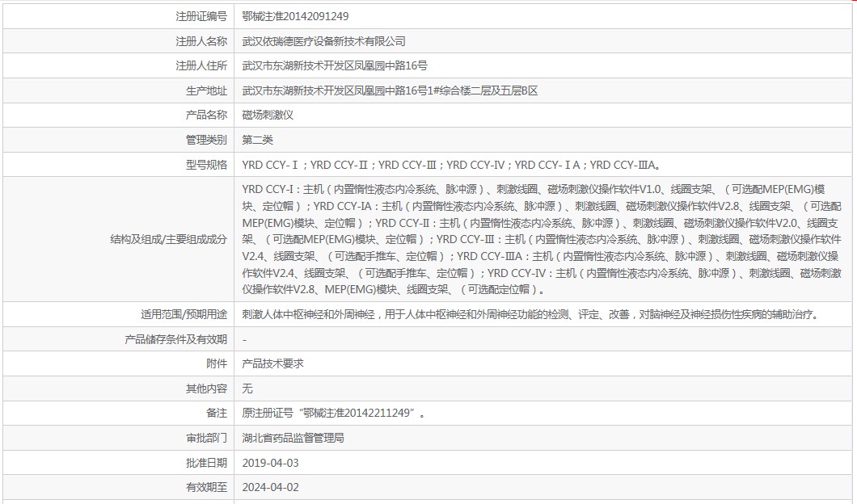This screenshot has width=857, height=504.
Task: Click the label 注册人住所
Action: click(x=201, y=65)
